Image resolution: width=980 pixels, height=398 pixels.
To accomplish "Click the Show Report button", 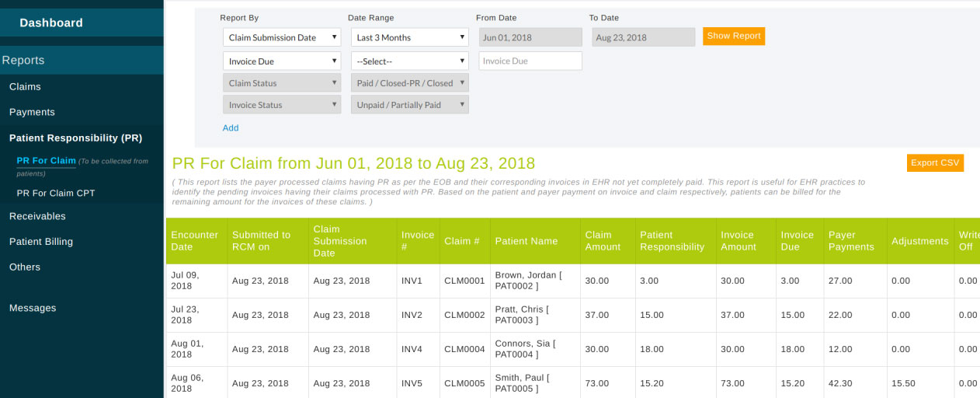I will click(x=733, y=37).
